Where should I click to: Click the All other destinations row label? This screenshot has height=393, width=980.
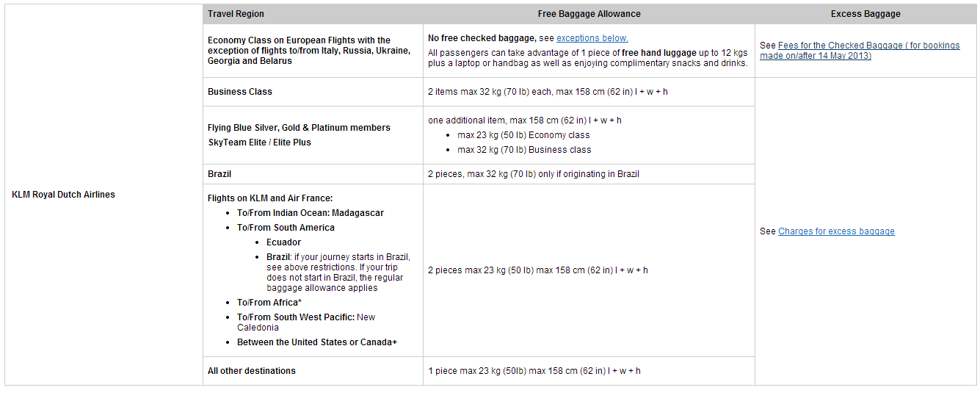point(252,371)
